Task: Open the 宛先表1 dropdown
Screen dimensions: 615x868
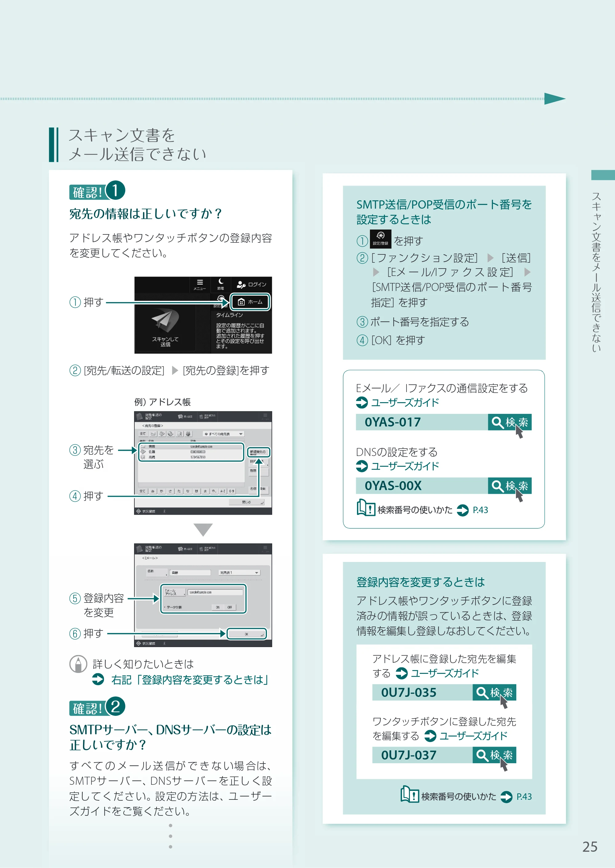Action: tap(239, 573)
